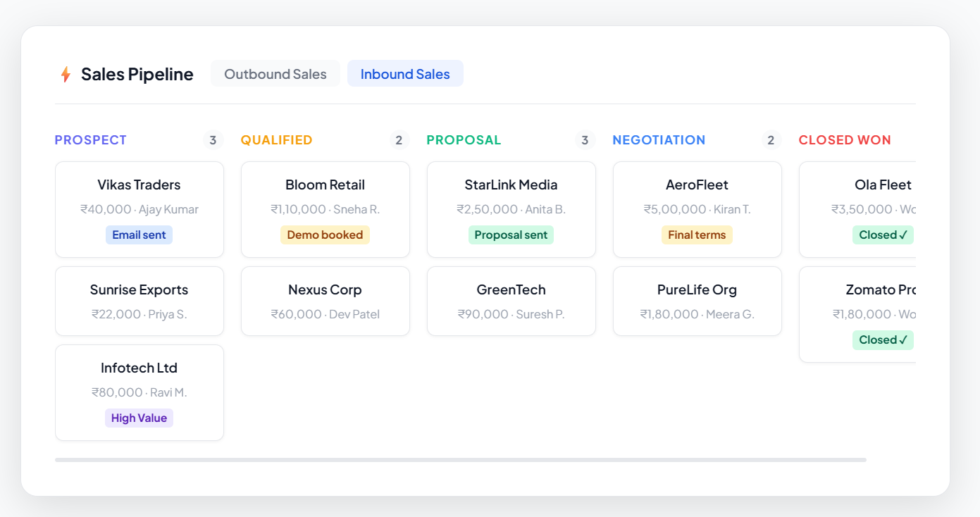Click the Final terms tag
The width and height of the screenshot is (980, 517).
pyautogui.click(x=697, y=235)
